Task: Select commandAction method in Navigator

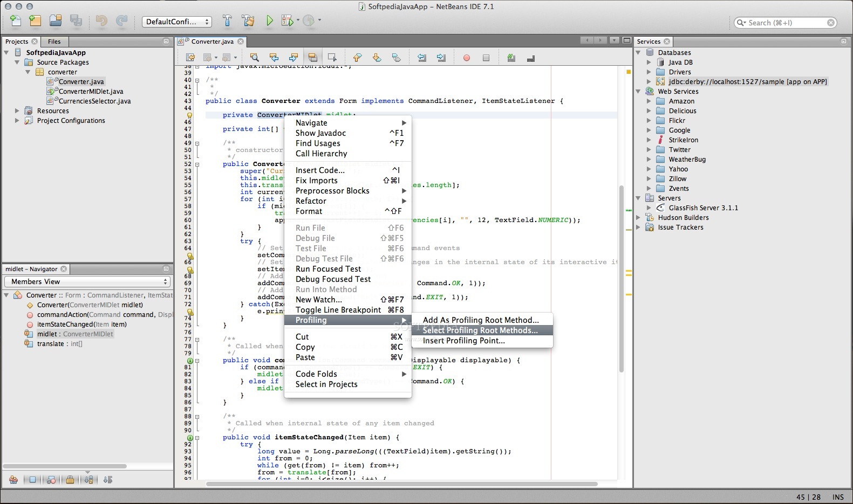Action: pos(105,315)
